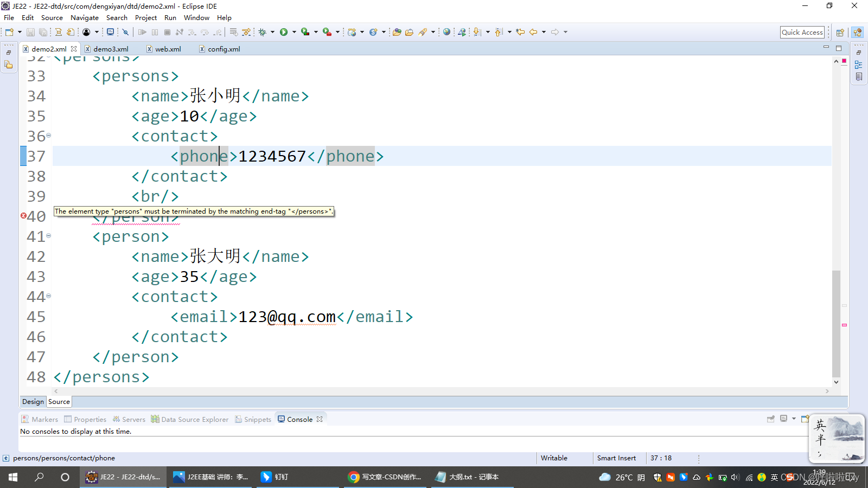Switch to the Design view
Viewport: 868px width, 488px height.
pos(33,401)
